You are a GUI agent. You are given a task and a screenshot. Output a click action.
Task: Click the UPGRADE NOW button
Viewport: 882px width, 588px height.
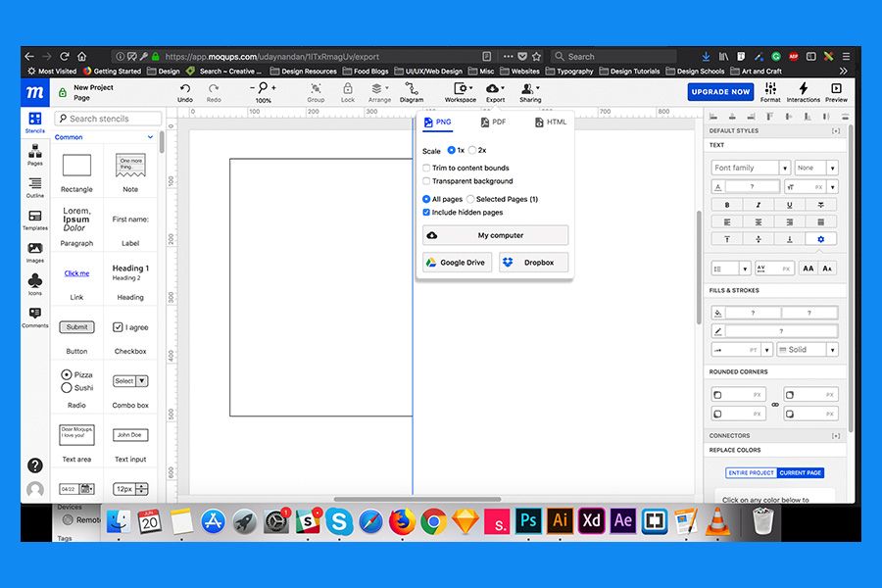click(x=720, y=92)
